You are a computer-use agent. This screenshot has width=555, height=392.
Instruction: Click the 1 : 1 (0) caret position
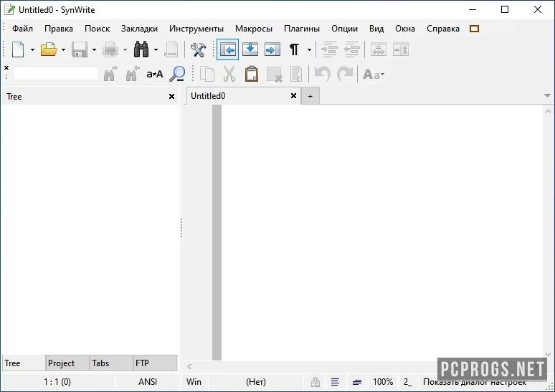[x=57, y=382]
